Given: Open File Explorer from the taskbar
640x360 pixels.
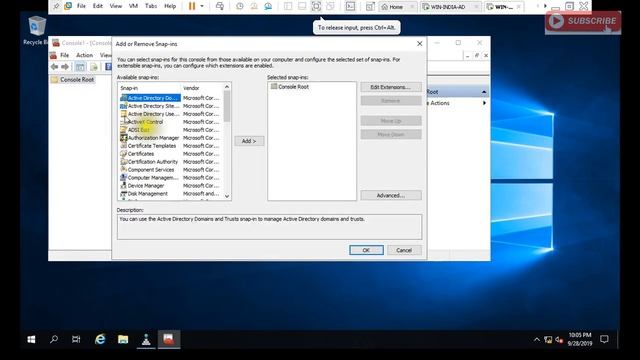Looking at the screenshot, I should point(123,339).
